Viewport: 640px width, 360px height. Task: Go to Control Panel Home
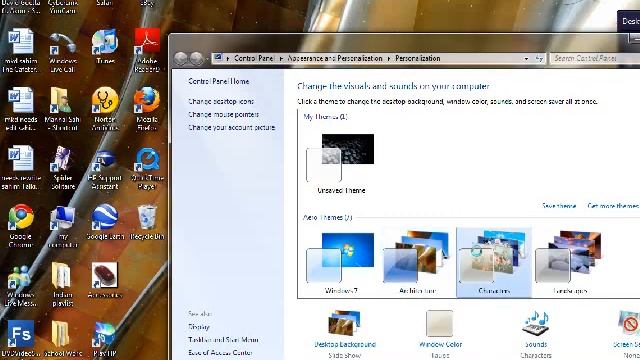click(x=219, y=81)
